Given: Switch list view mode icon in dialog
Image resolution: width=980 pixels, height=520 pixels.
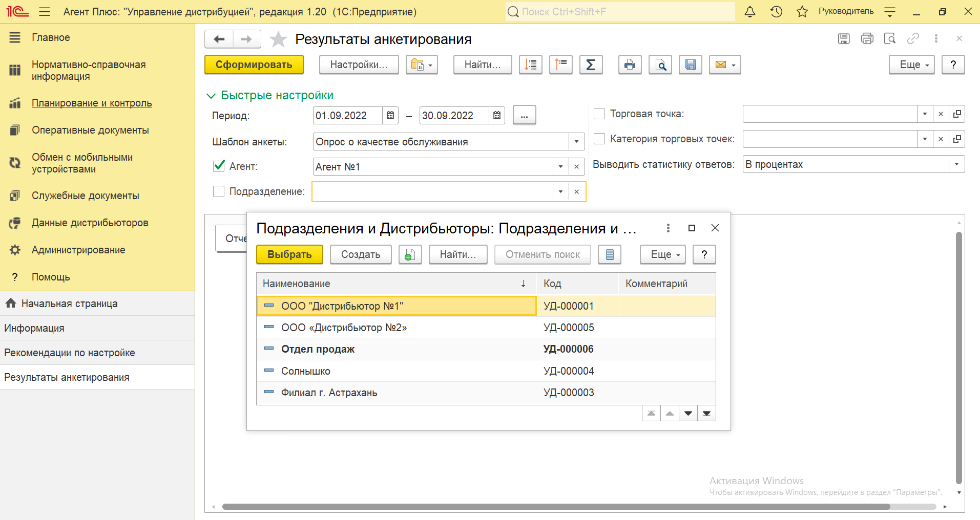Looking at the screenshot, I should (x=610, y=255).
